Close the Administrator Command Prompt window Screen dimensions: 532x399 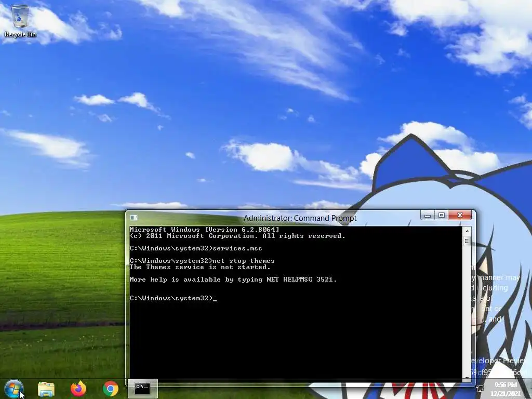pos(460,215)
